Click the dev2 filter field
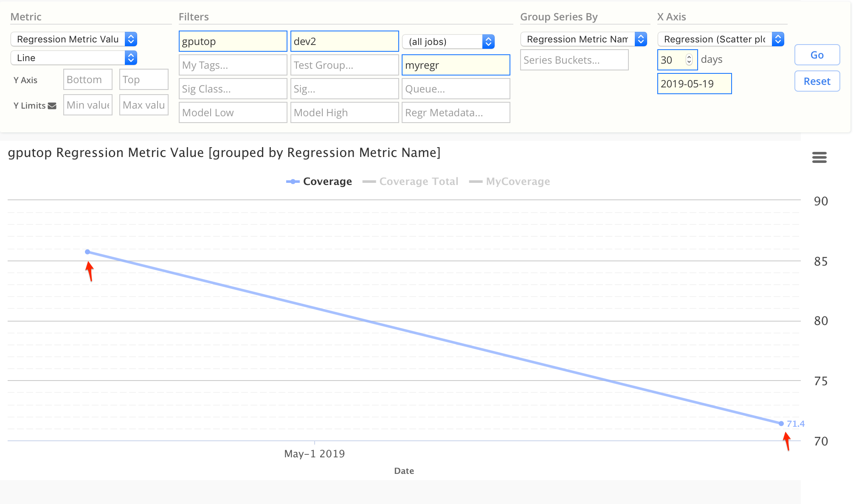The image size is (856, 504). [345, 41]
